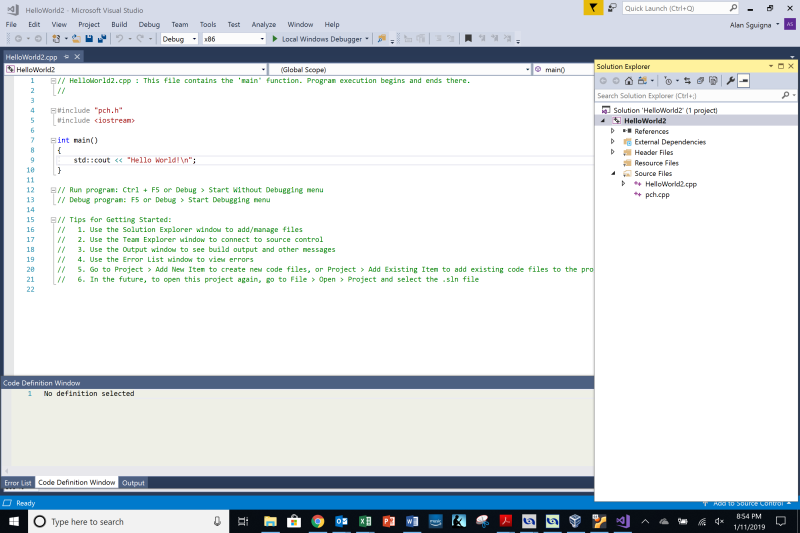
Task: Toggle a bookmark with the bookmark icon
Action: (468, 38)
